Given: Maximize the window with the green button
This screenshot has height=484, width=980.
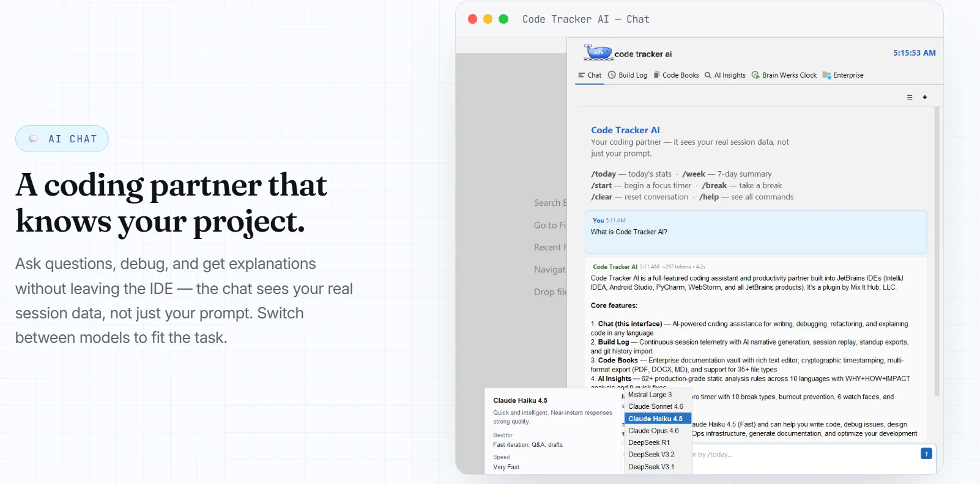Looking at the screenshot, I should click(503, 19).
